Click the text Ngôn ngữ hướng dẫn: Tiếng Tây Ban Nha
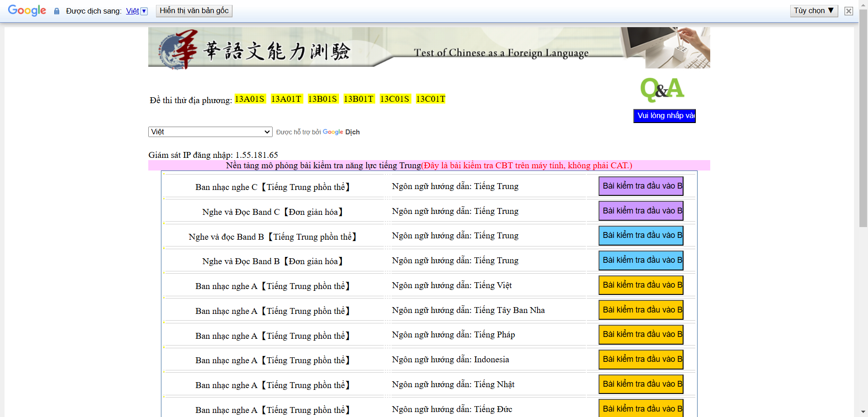868x417 pixels. (x=468, y=310)
